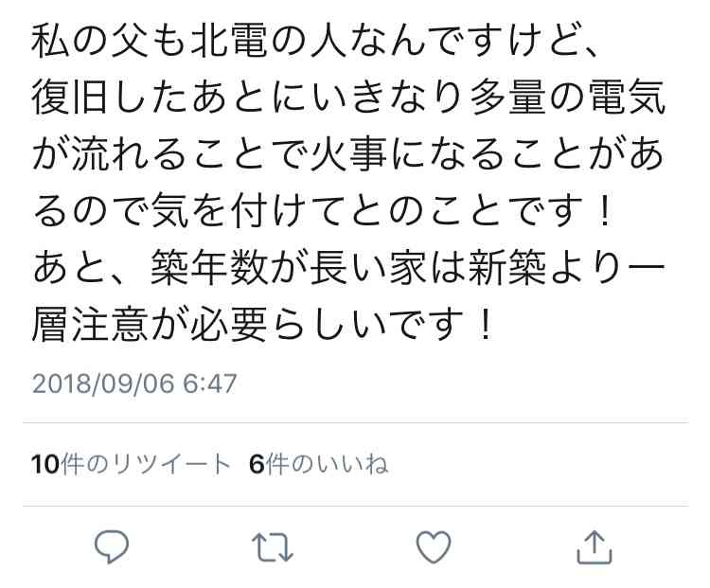This screenshot has width=710, height=588.
Task: Click the line starting るので気を付けて
Action: click(324, 211)
